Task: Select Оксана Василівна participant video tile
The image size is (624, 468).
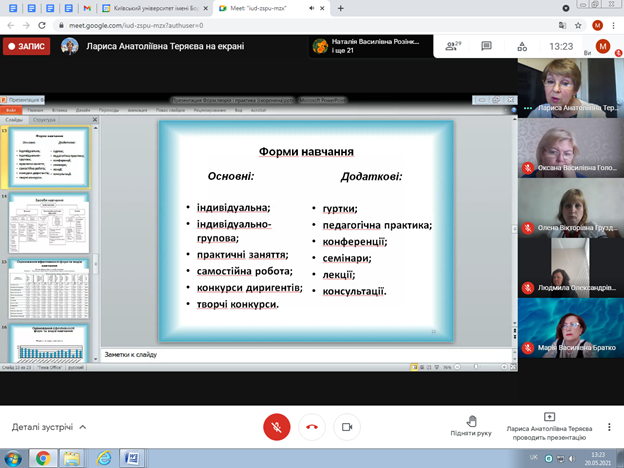Action: click(571, 156)
